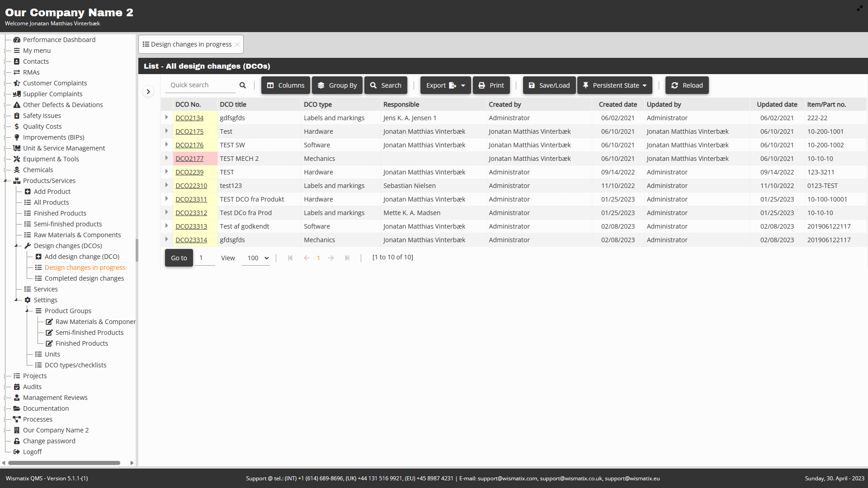Click the Go to button
Viewport: 868px width, 488px height.
pyautogui.click(x=179, y=258)
